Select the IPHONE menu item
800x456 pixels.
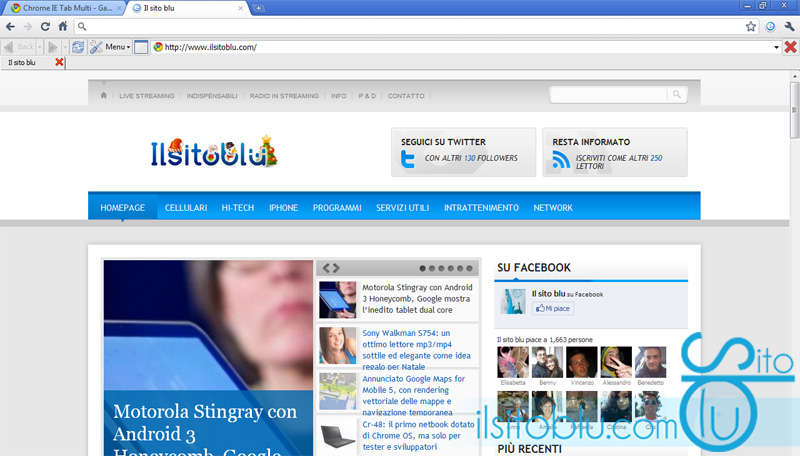click(284, 208)
